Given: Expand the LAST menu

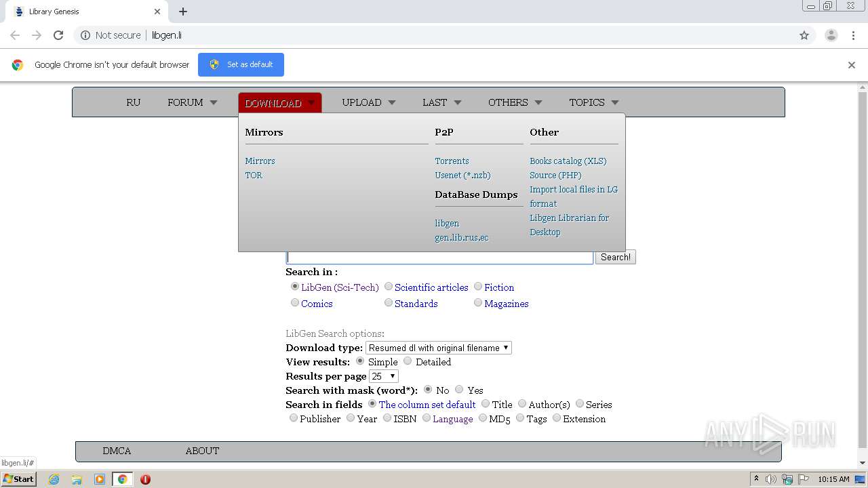Looking at the screenshot, I should point(441,102).
